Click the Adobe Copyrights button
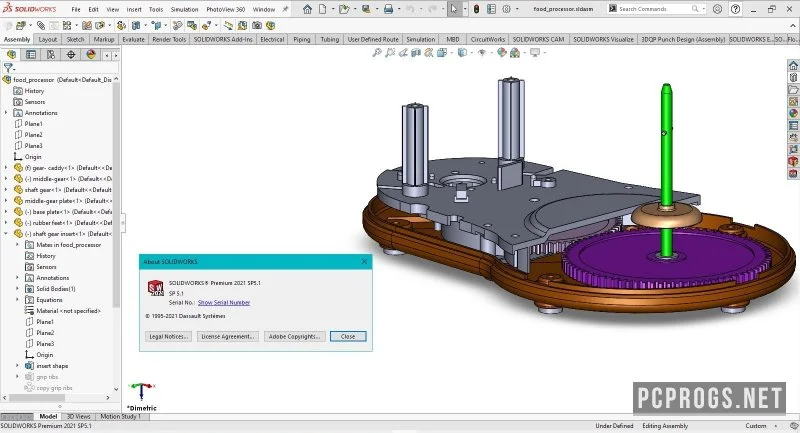This screenshot has width=800, height=433. [294, 337]
